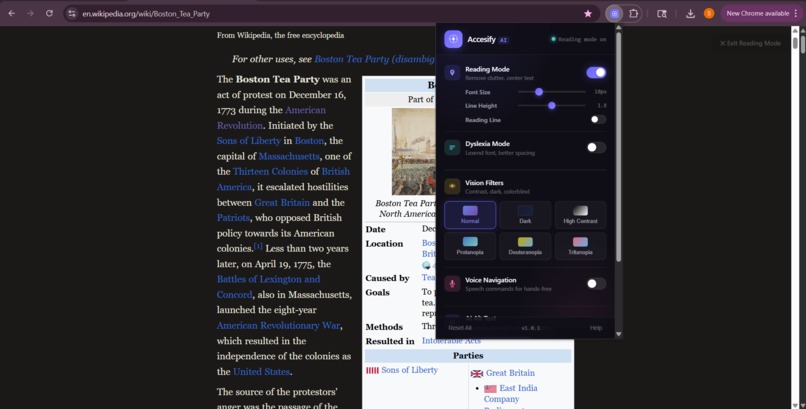This screenshot has width=806, height=409.
Task: Click the 'Caused by' infobox label
Action: [x=388, y=278]
